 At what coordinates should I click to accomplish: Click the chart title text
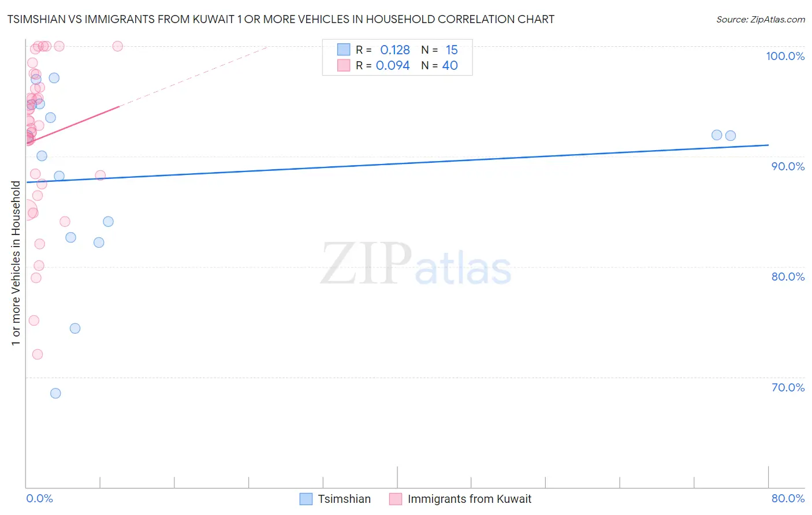tap(281, 19)
